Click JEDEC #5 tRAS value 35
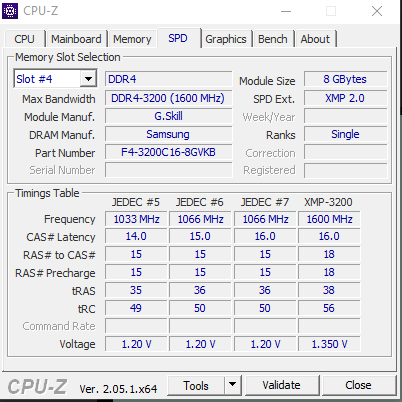This screenshot has height=402, width=402. click(136, 290)
